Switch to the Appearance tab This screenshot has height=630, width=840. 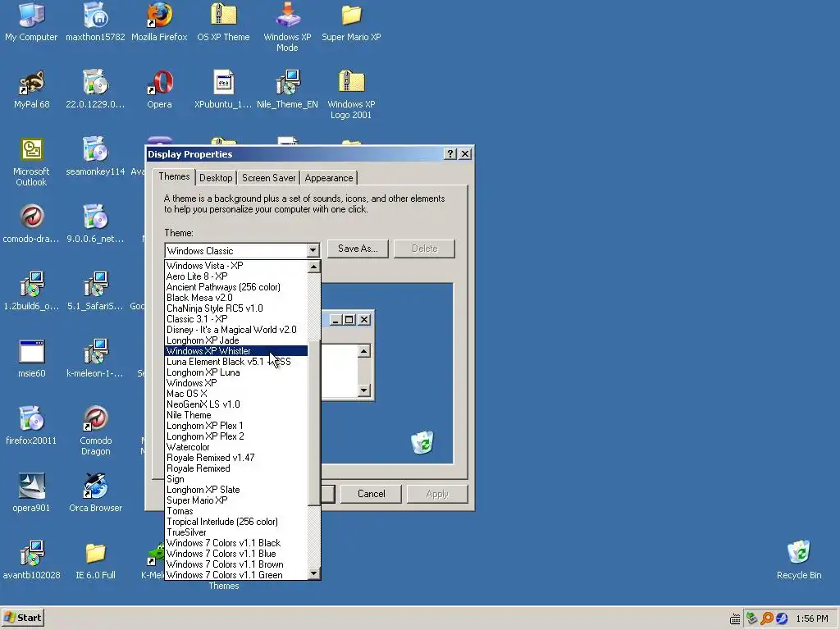click(328, 178)
